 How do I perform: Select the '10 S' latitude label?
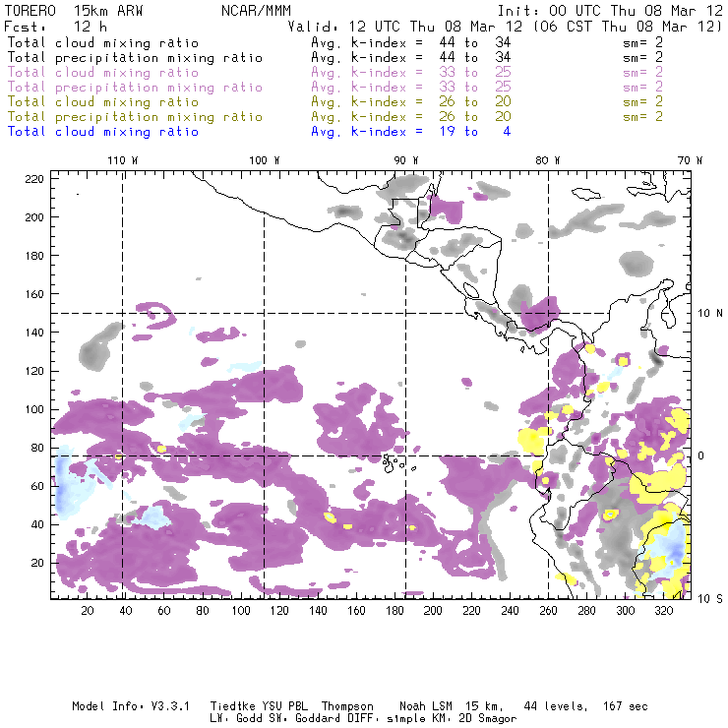click(x=710, y=599)
